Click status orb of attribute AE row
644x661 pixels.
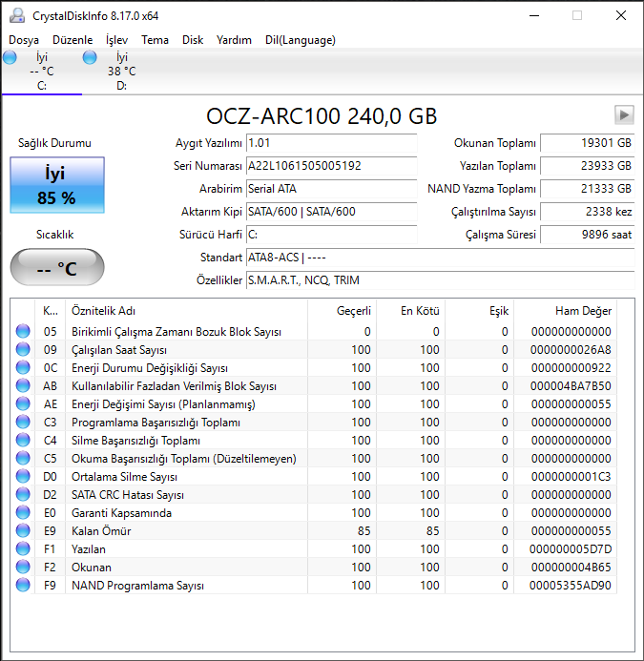coord(23,403)
